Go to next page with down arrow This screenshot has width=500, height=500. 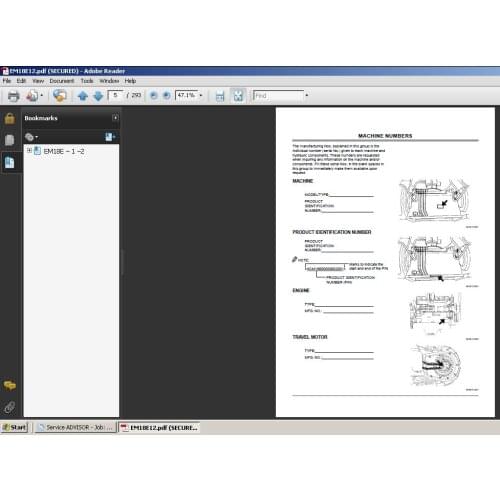click(98, 96)
